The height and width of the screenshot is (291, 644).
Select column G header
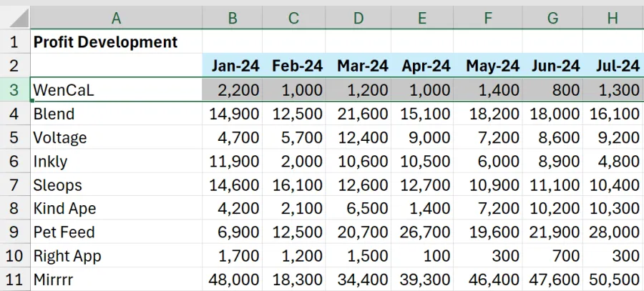point(553,18)
